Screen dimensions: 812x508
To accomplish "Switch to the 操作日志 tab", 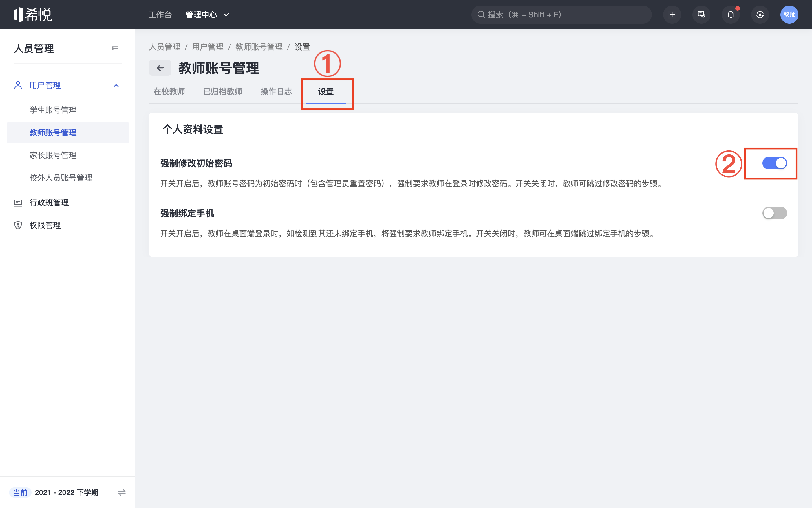I will pyautogui.click(x=276, y=91).
